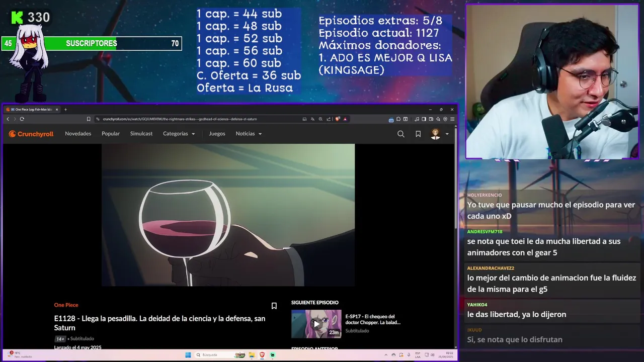Click the browser back arrow

(x=8, y=119)
